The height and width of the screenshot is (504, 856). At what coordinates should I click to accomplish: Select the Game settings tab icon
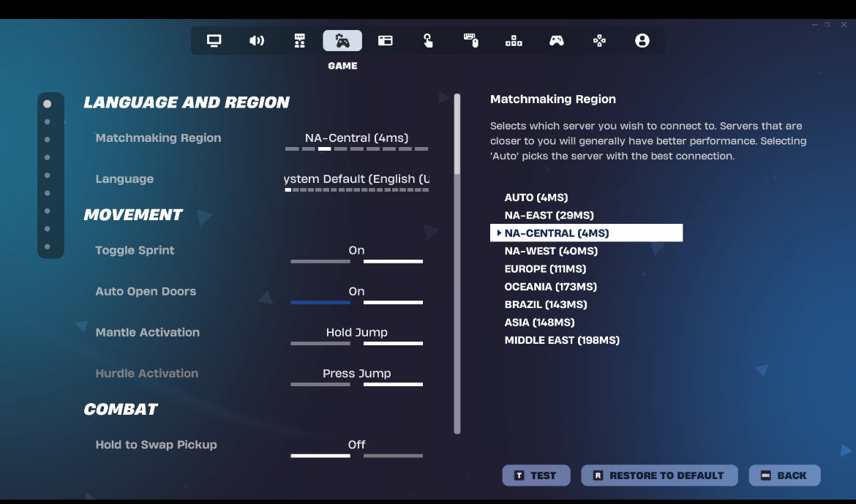342,41
